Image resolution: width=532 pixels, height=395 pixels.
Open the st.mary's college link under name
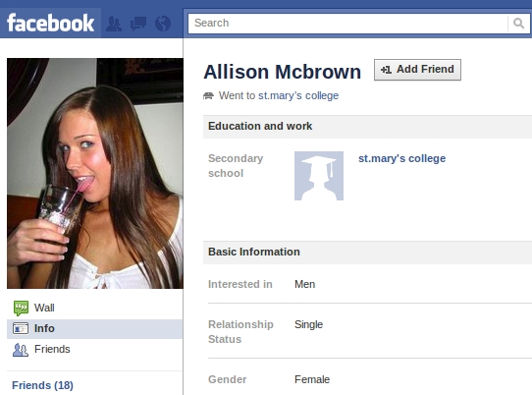click(x=298, y=95)
